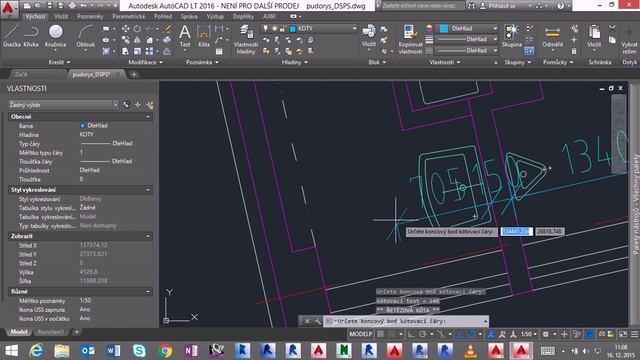Select the Kružnice circle tool
Image resolution: width=640 pixels, height=360 pixels.
pyautogui.click(x=56, y=36)
